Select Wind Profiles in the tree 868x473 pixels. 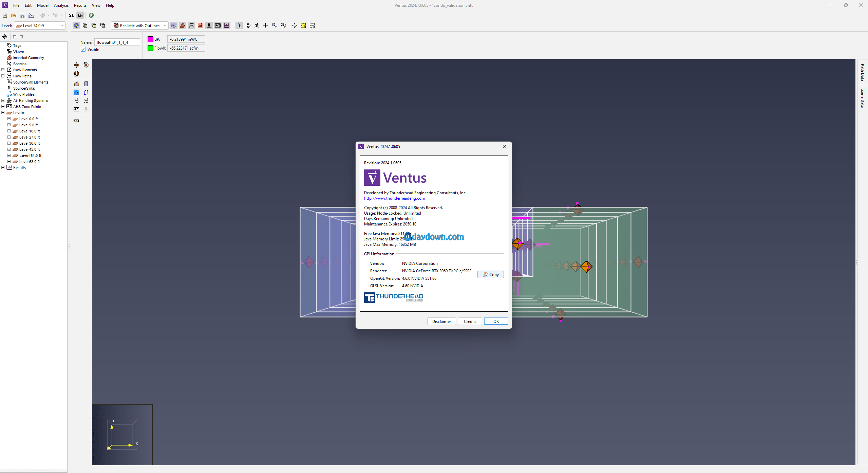tap(24, 94)
